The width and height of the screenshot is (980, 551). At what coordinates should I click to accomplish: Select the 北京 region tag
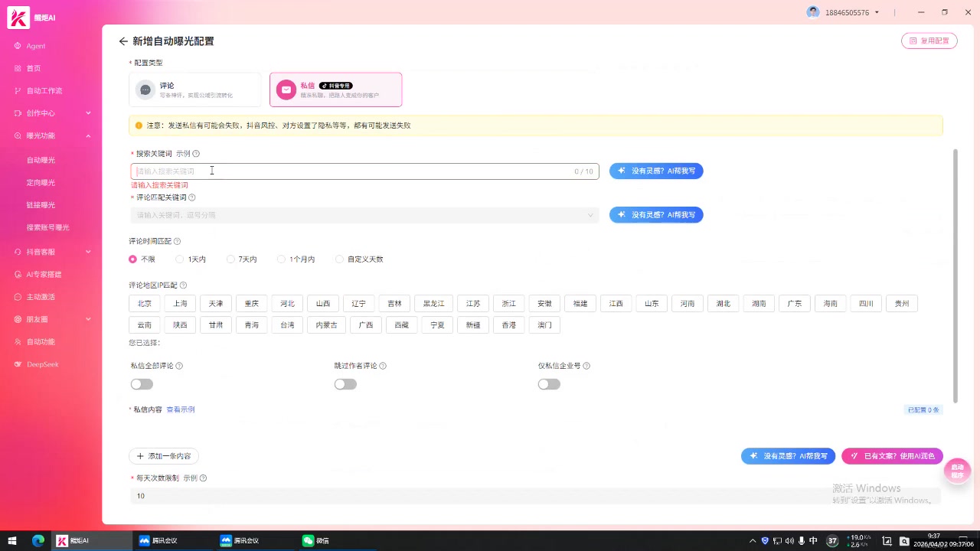[145, 304]
